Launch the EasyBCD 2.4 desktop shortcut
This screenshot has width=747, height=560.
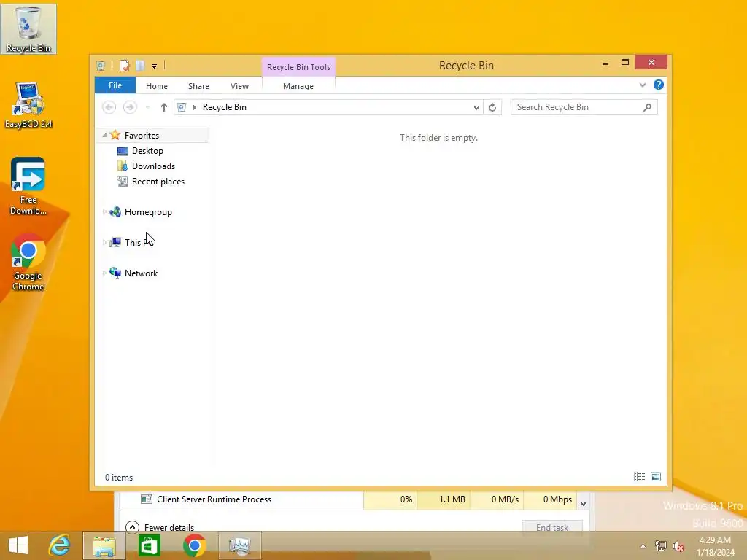(28, 105)
